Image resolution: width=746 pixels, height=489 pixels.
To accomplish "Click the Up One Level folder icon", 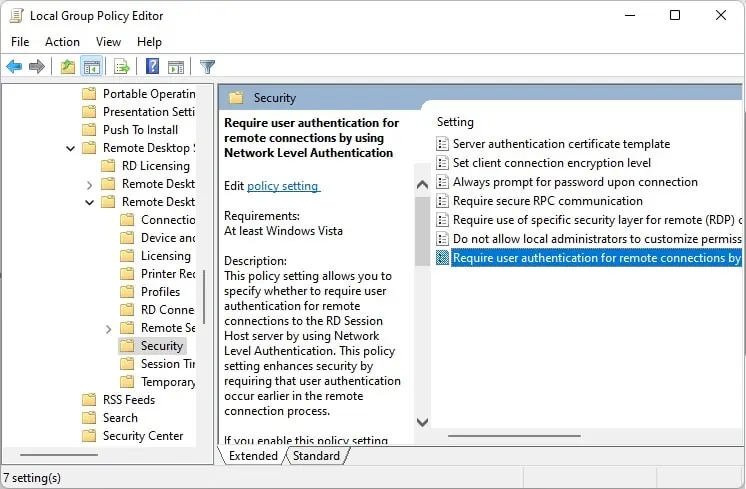I will click(x=68, y=67).
